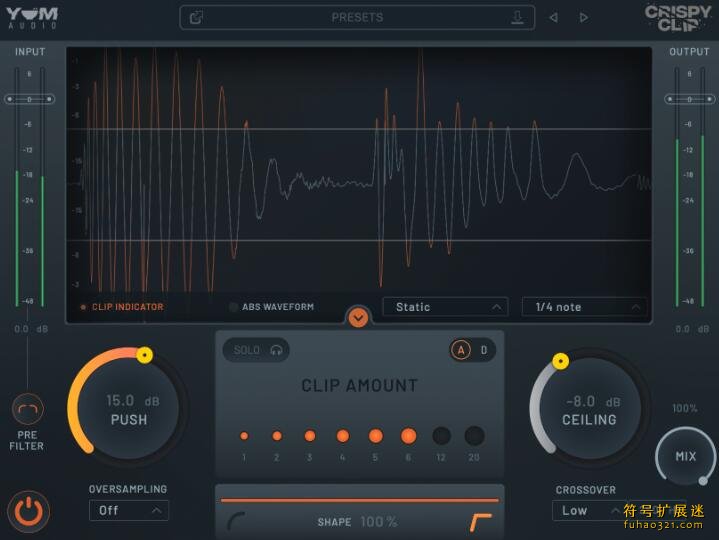Open the Oversampling Off dropdown
719x540 pixels.
(x=129, y=510)
